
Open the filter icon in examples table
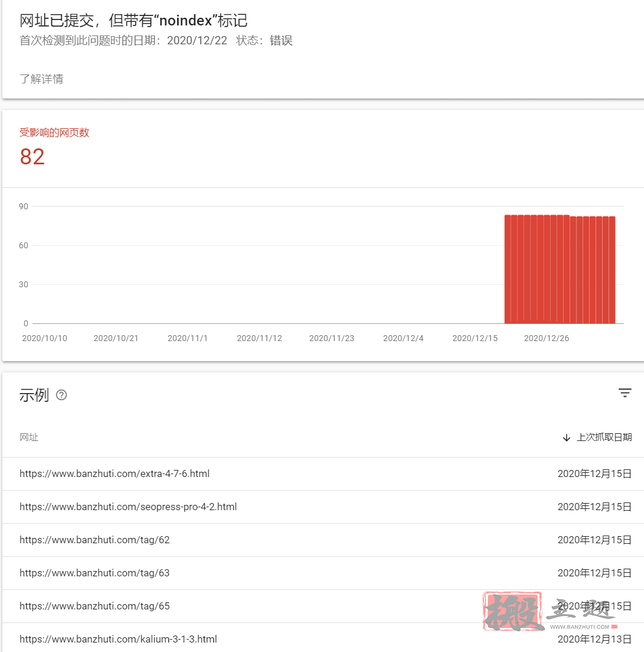tap(625, 393)
